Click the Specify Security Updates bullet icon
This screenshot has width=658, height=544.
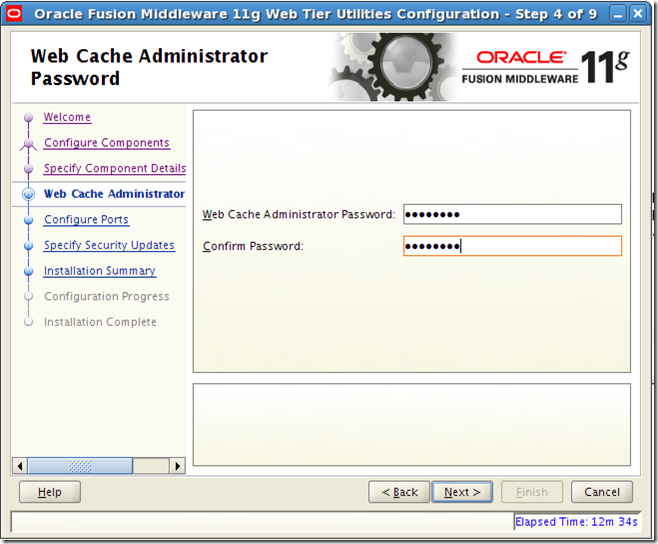pyautogui.click(x=29, y=246)
